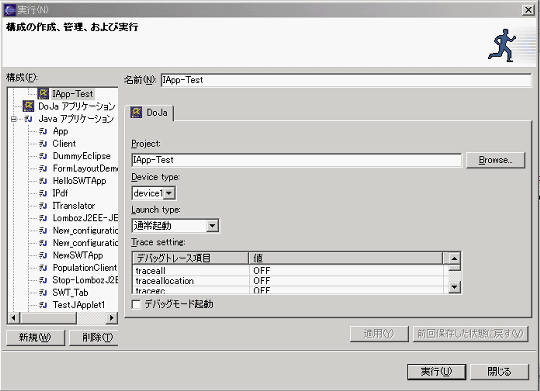This screenshot has height=391, width=540.
Task: Switch to the DoJa tab
Action: point(149,113)
